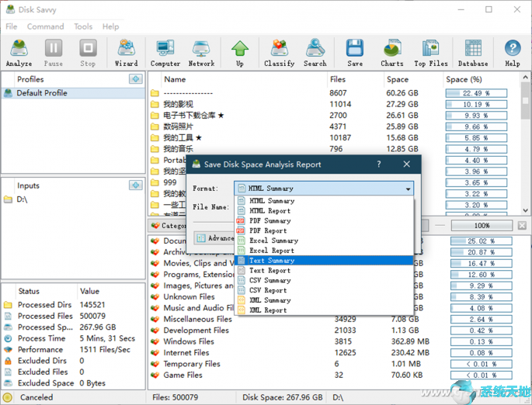Open the Tools menu
Viewport: 532px width, 405px height.
point(83,26)
